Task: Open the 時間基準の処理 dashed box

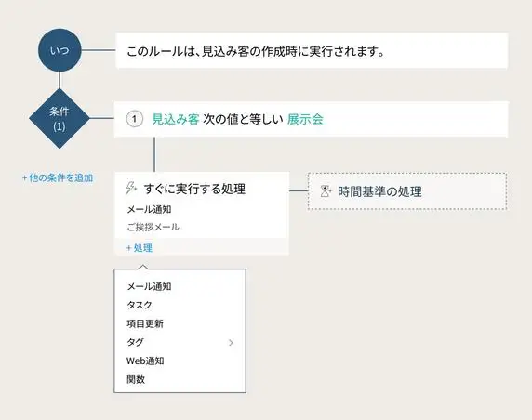Action: 407,191
